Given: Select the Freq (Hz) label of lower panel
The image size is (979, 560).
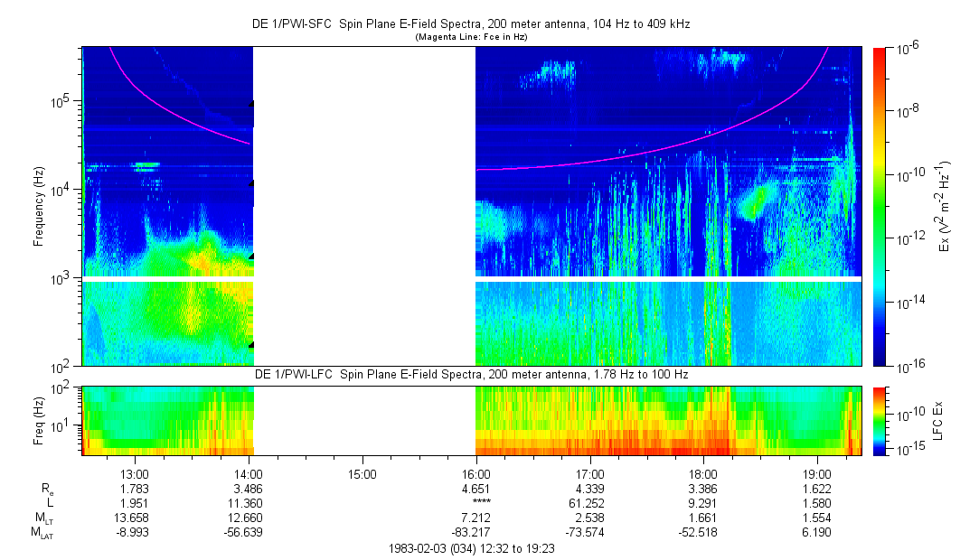Looking at the screenshot, I should 40,420.
